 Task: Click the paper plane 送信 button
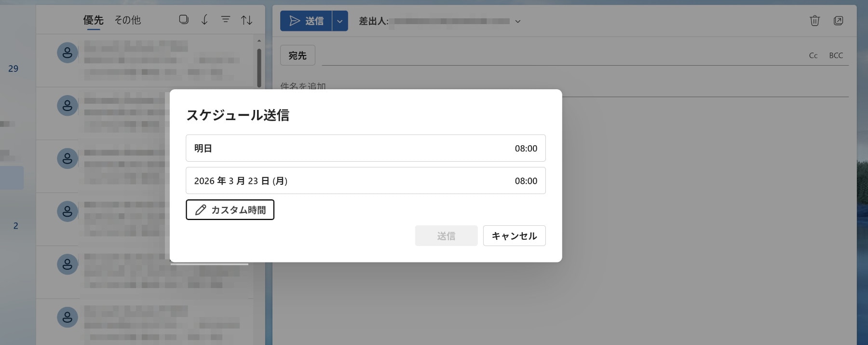pyautogui.click(x=306, y=21)
